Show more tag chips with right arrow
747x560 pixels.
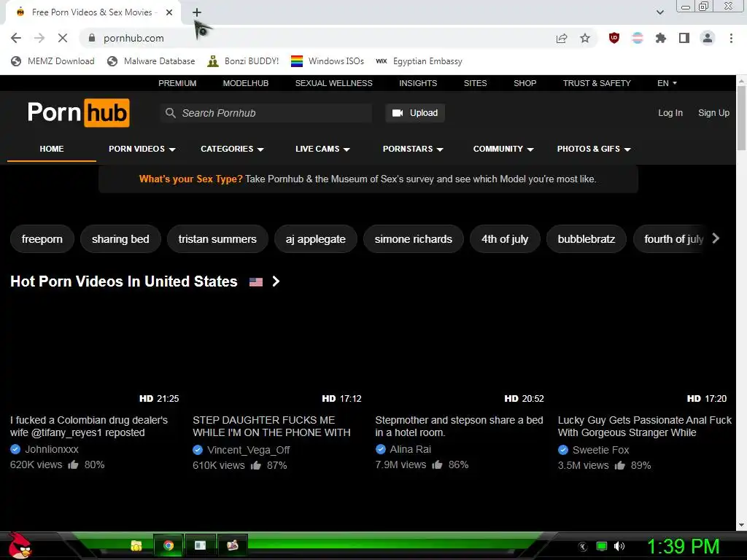point(716,238)
